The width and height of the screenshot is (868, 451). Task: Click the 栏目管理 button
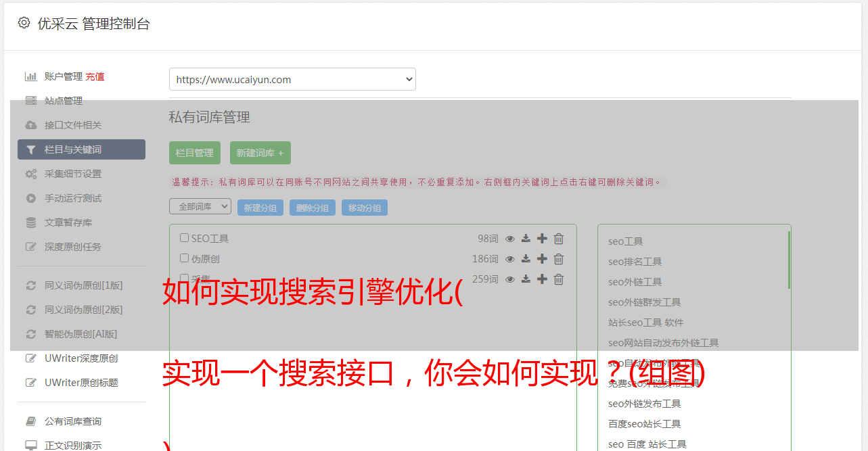195,153
